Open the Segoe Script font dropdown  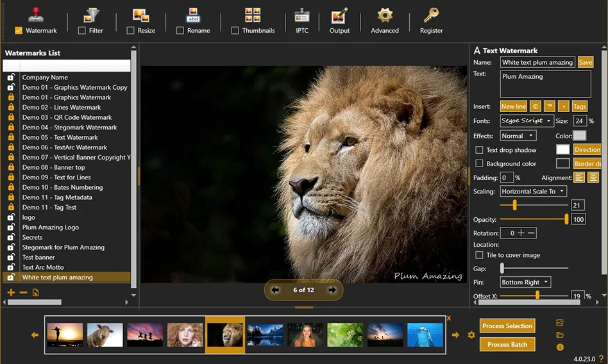[527, 120]
